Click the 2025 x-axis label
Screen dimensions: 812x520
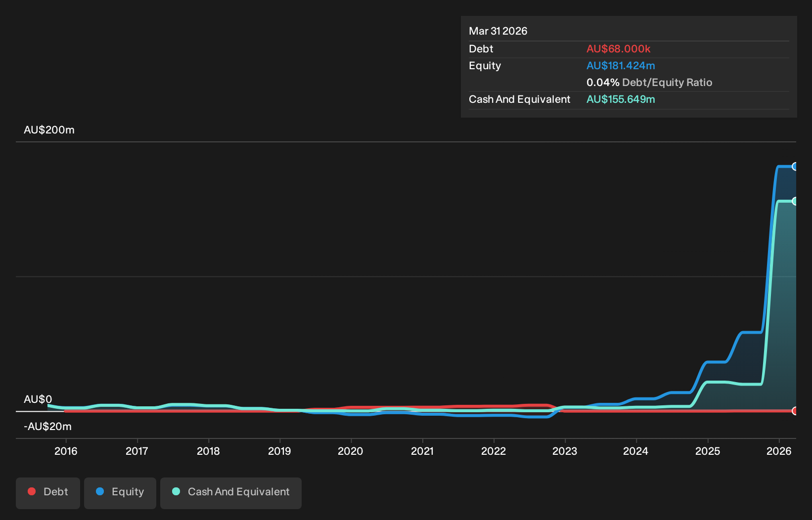[708, 451]
